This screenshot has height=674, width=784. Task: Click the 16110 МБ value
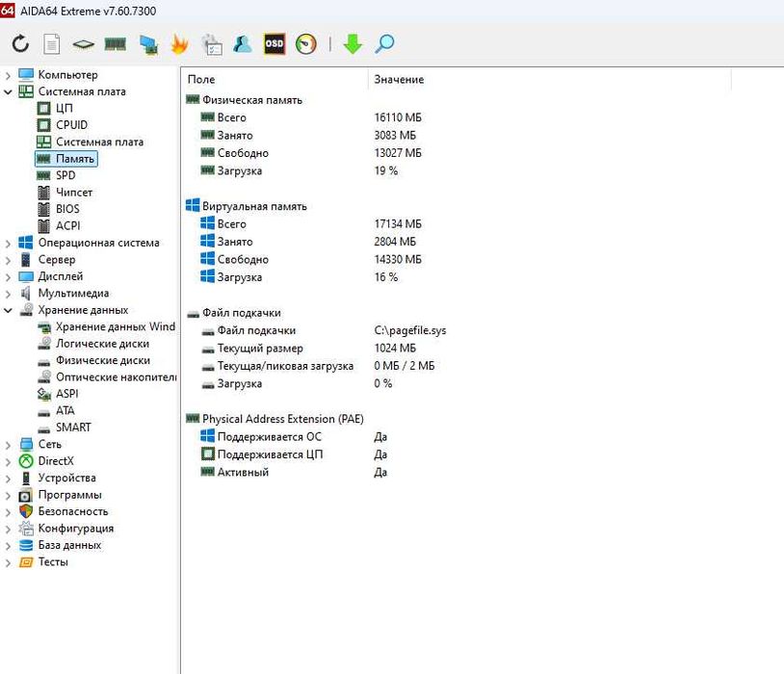pyautogui.click(x=398, y=117)
